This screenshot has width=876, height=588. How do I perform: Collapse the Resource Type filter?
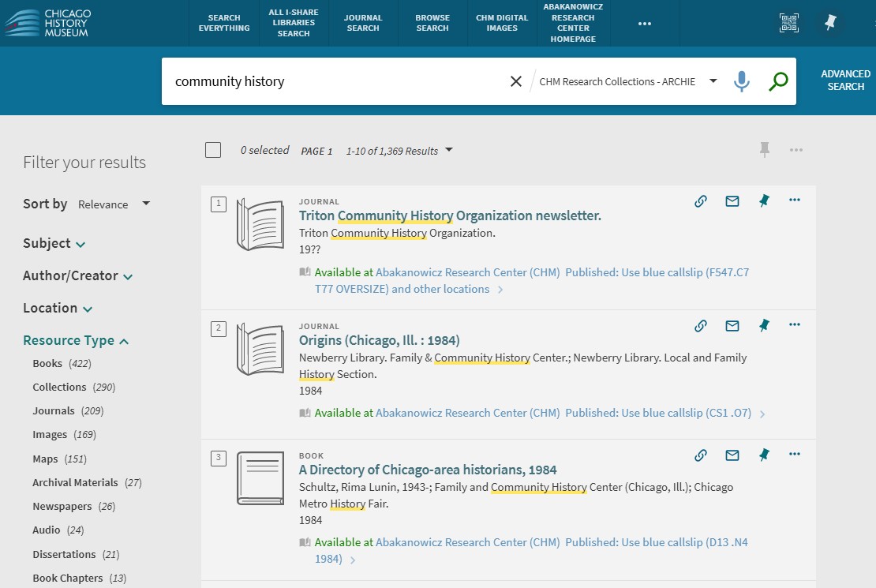pos(76,341)
